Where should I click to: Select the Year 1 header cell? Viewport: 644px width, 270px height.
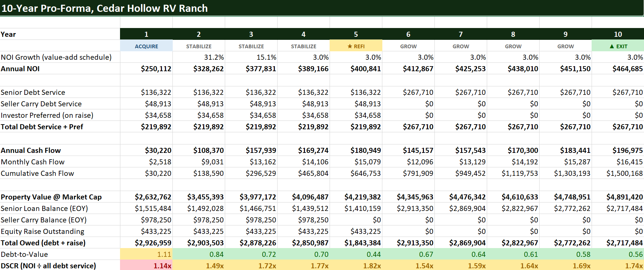coord(146,34)
